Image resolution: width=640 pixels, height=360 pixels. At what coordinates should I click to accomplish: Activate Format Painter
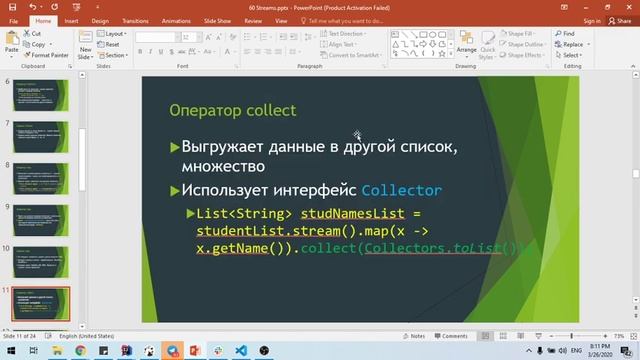[x=46, y=55]
